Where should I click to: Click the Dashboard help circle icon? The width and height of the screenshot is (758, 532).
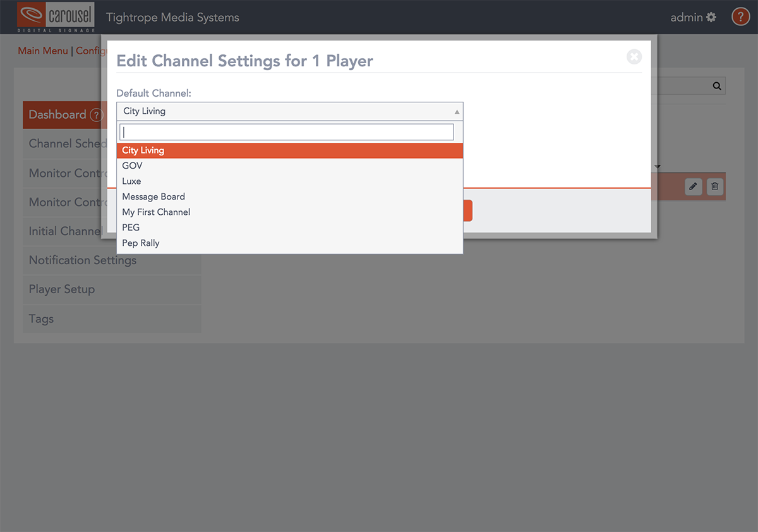[x=96, y=115]
